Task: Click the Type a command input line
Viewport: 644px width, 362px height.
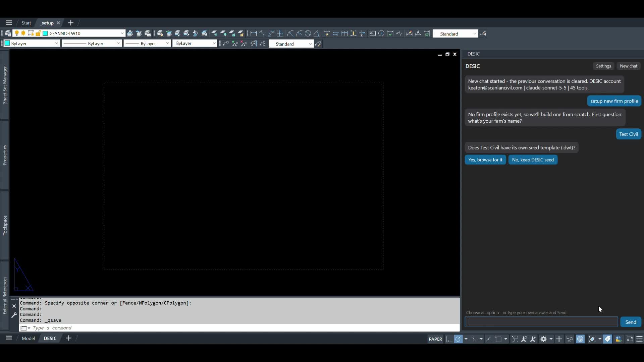Action: [239, 328]
